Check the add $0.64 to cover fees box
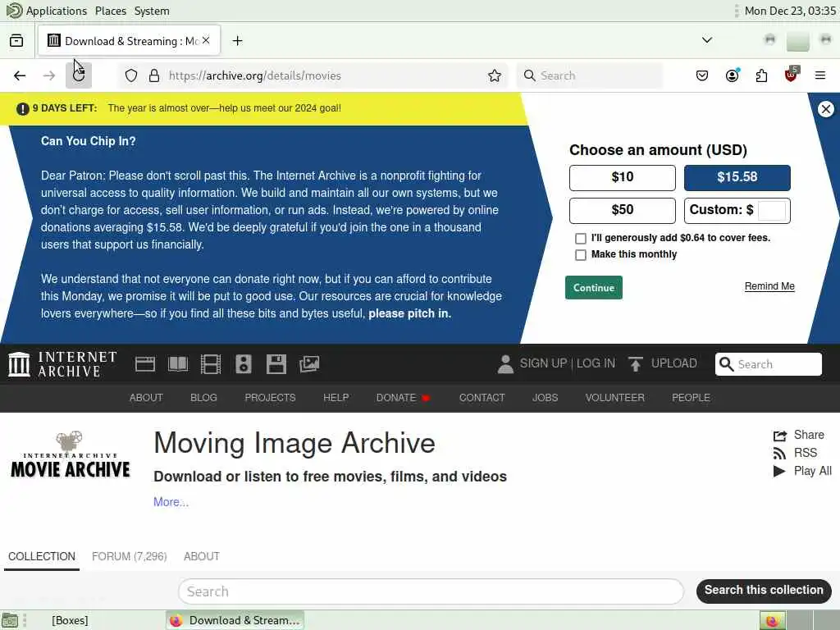The image size is (840, 630). [581, 239]
